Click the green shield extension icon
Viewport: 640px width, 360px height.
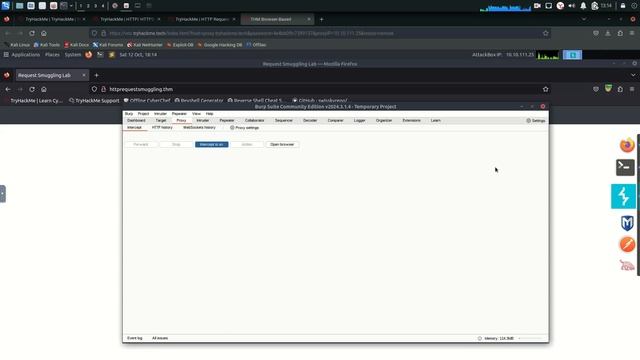point(608,88)
